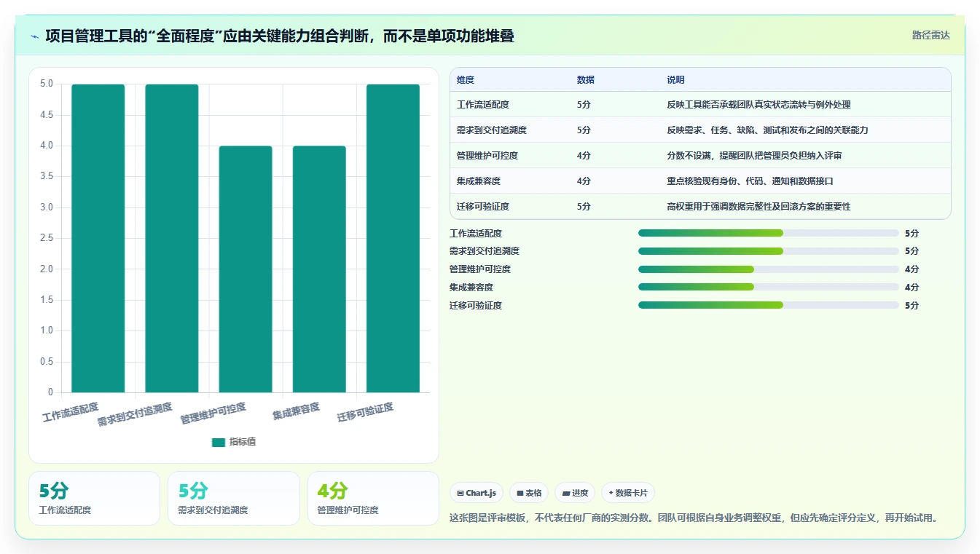Viewport: 980px width, 554px height.
Task: Click the 需求到交付追溯度 label in the progress list
Action: 485,251
